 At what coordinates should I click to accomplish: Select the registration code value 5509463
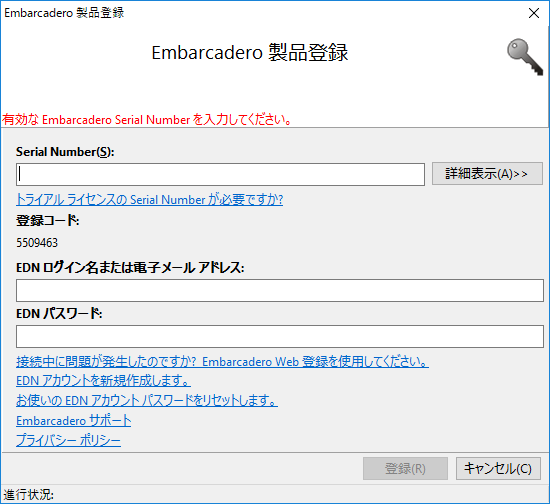pyautogui.click(x=37, y=243)
